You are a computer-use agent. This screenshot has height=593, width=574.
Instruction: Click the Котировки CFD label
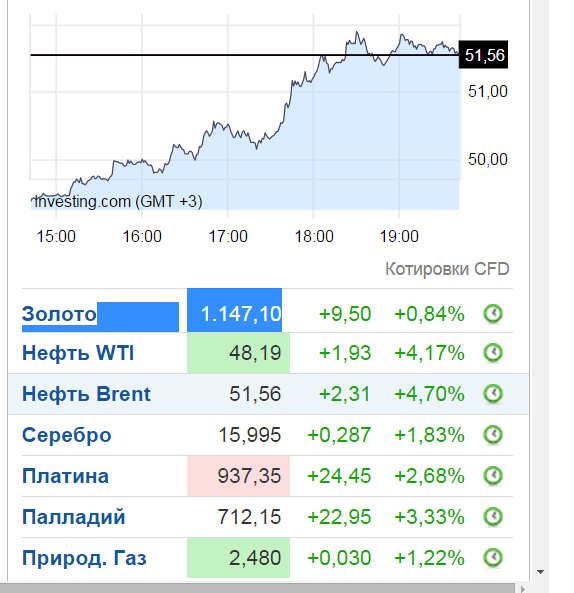point(447,269)
